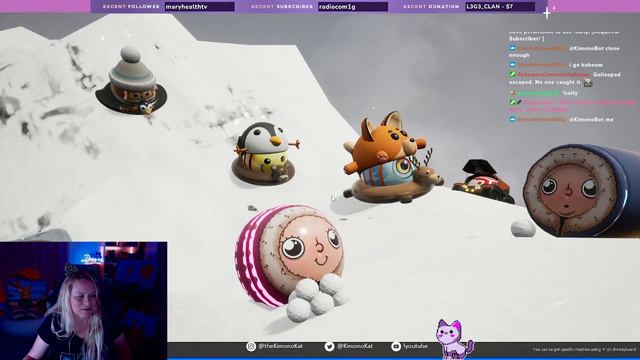Image resolution: width=640 pixels, height=360 pixels.
Task: Click the "RECENT FOLLOWER" label
Action: 131,7
